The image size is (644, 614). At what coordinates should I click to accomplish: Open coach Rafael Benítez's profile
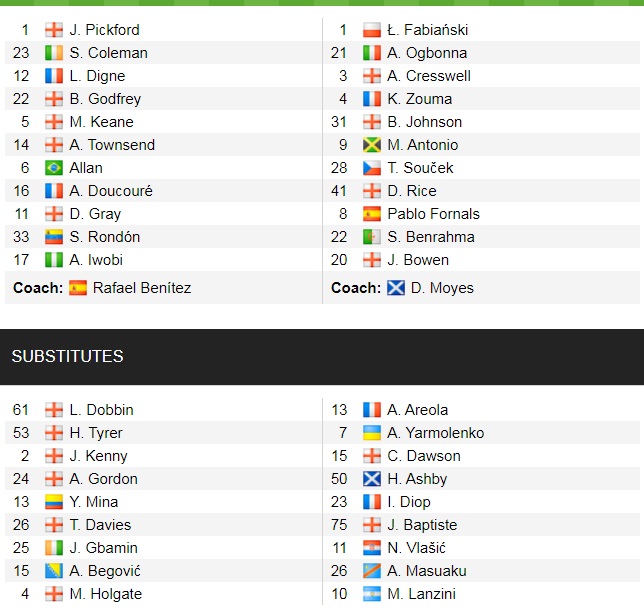tap(142, 288)
